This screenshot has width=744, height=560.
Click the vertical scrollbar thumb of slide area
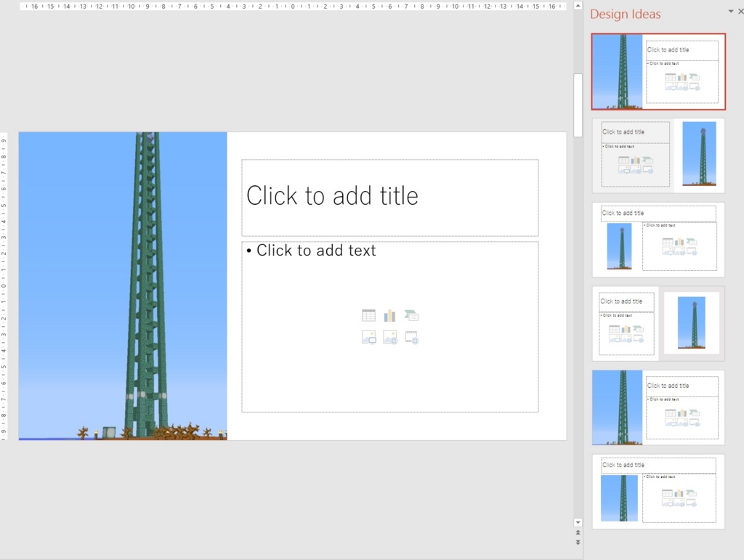click(x=578, y=105)
